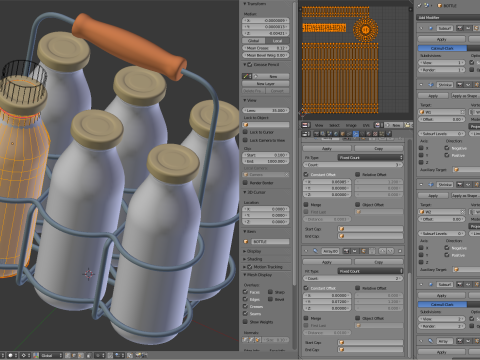Toggle Faces overlay checkbox
The width and height of the screenshot is (480, 360).
coord(245,292)
